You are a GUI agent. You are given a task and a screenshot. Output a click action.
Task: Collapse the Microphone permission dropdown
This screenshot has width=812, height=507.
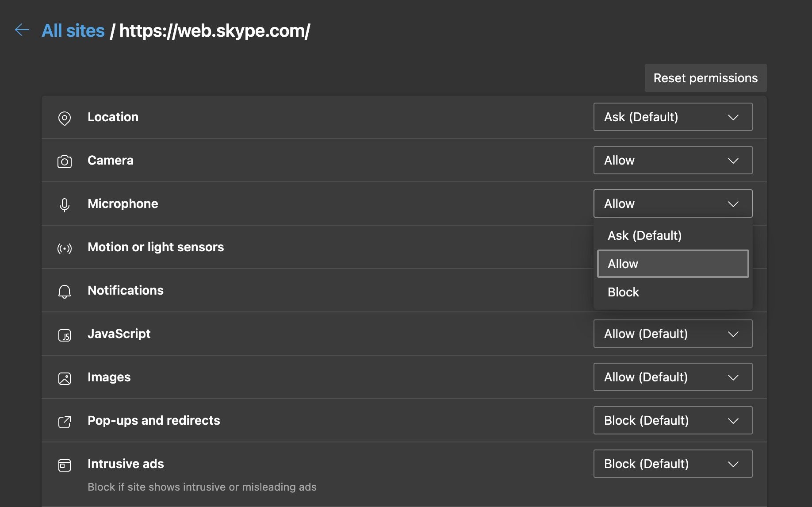click(x=672, y=204)
